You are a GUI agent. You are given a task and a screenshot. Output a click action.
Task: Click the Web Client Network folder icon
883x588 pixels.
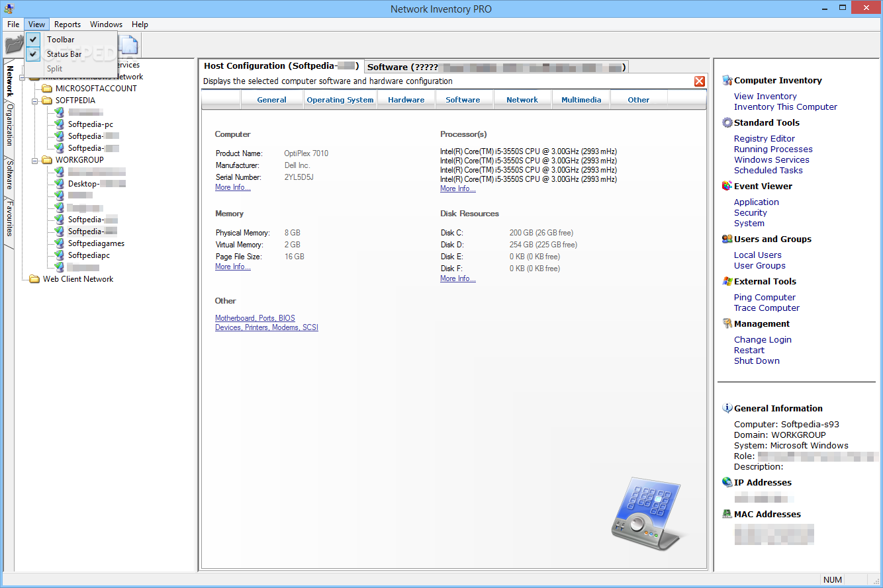click(x=34, y=279)
